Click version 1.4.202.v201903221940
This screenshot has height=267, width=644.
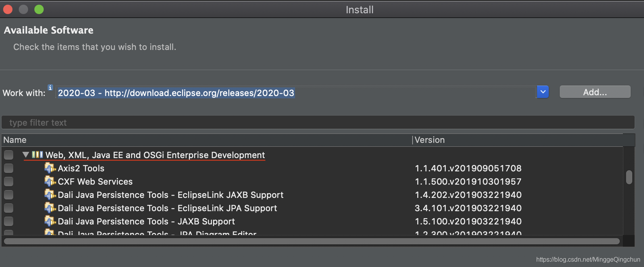468,195
